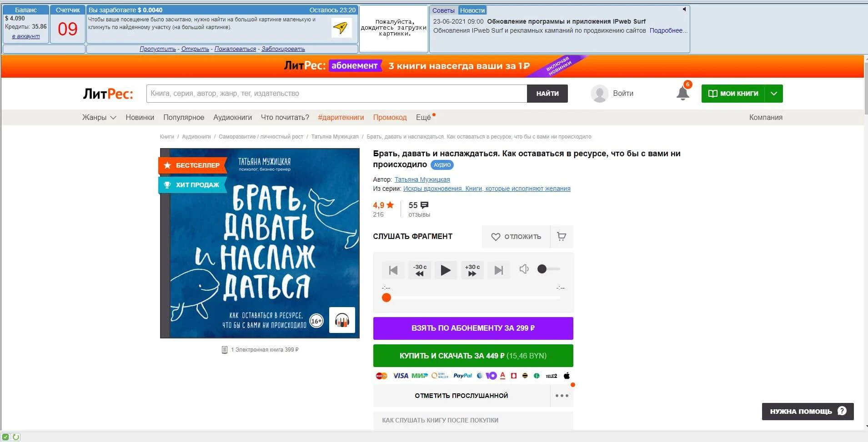The image size is (868, 442).
Task: Switch to the Советы tab
Action: click(443, 10)
